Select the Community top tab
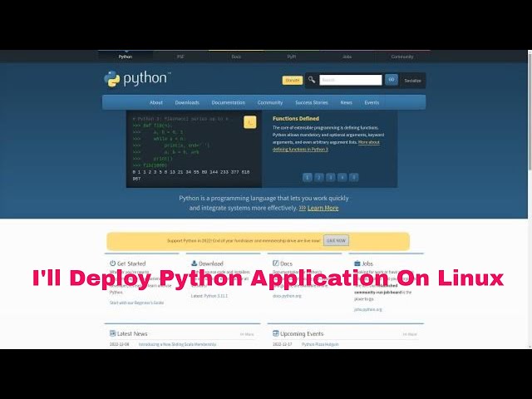Screen dimensions: 532x399 402,57
